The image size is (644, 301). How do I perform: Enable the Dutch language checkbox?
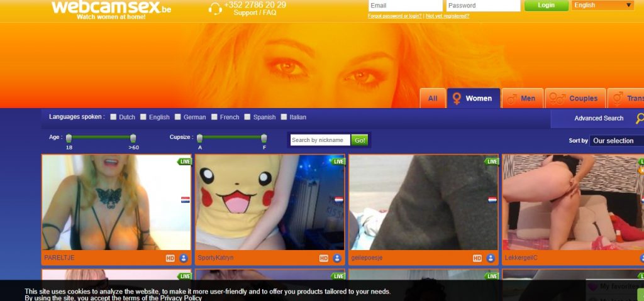click(x=113, y=117)
